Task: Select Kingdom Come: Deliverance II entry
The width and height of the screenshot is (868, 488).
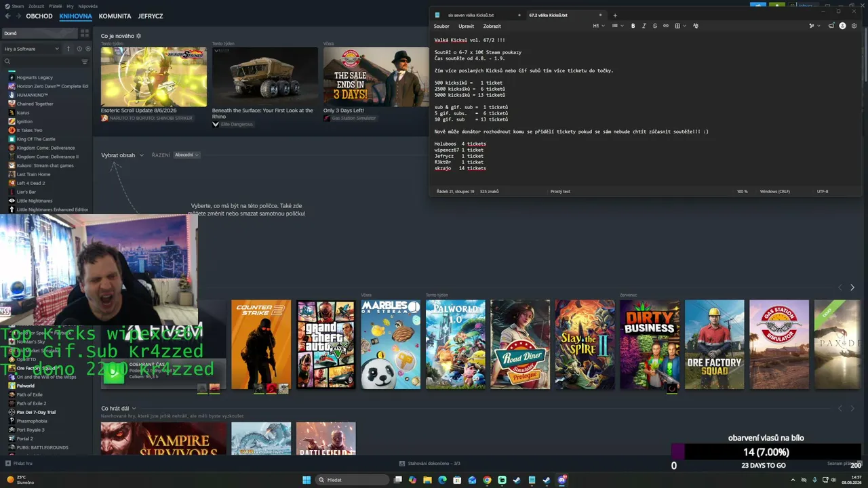Action: point(47,157)
